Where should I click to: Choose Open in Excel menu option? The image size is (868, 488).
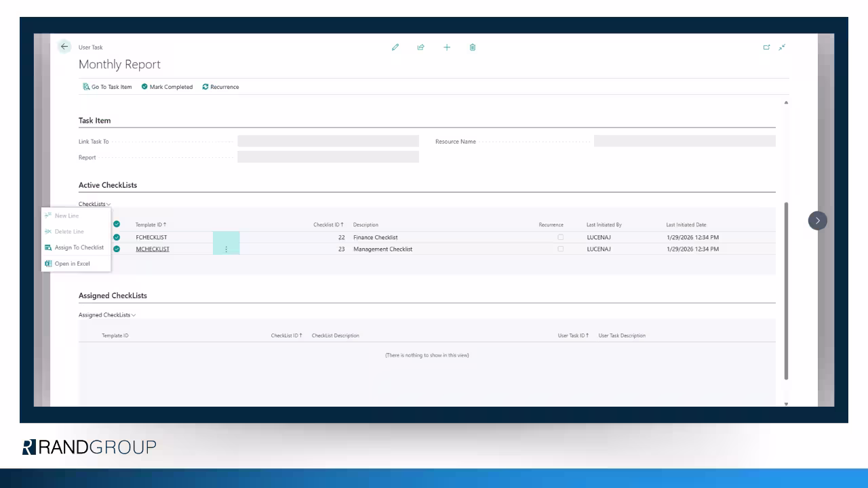(72, 264)
